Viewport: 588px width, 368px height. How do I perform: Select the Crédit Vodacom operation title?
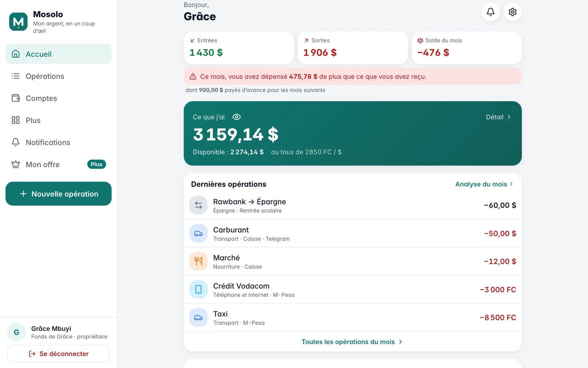click(241, 286)
